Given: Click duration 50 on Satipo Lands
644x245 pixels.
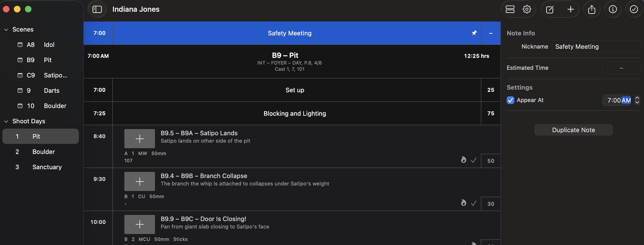Looking at the screenshot, I should pyautogui.click(x=491, y=161).
